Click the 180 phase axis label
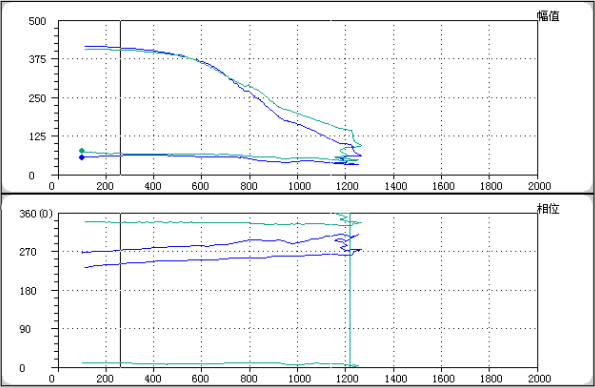This screenshot has width=595, height=388. pyautogui.click(x=28, y=291)
